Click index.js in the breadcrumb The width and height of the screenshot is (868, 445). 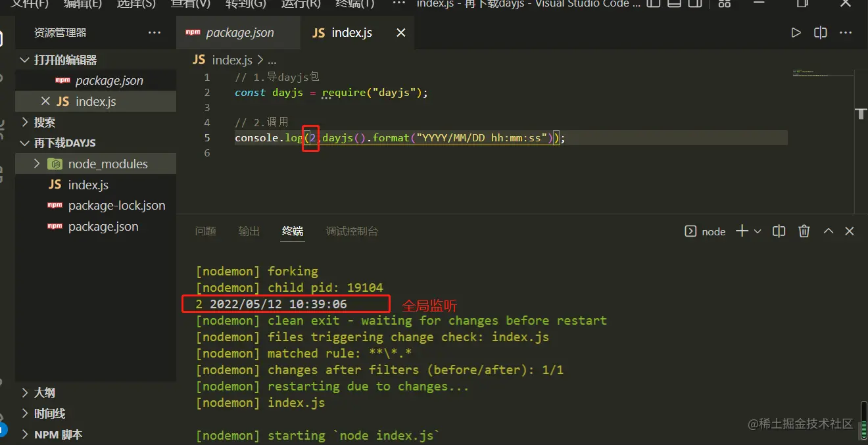point(232,60)
